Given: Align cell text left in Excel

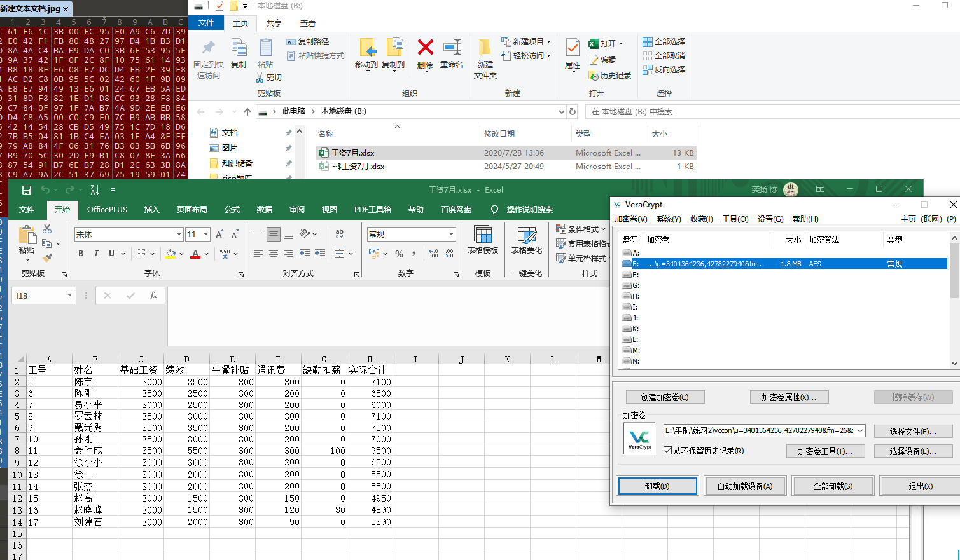Looking at the screenshot, I should point(258,254).
